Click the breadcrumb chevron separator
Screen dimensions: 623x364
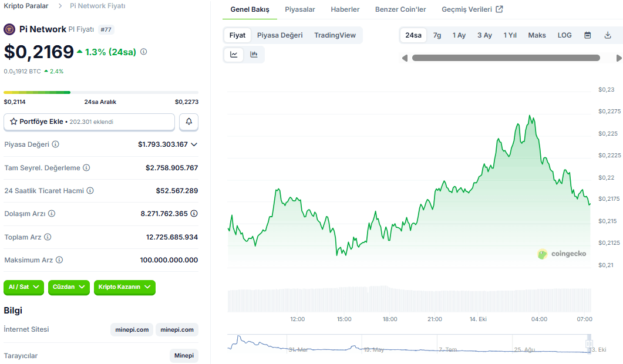60,6
